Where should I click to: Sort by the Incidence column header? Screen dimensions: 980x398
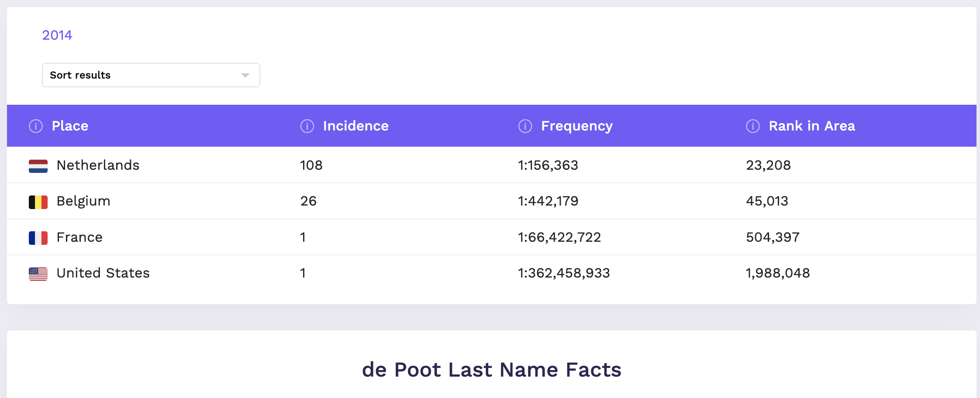355,126
